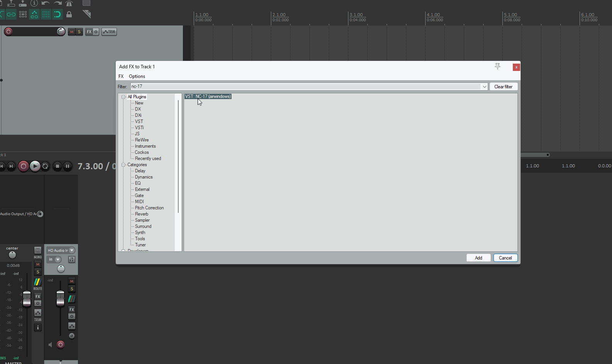Viewport: 612px width, 364px height.
Task: Toggle item grouping link icon in toolbar
Action: click(x=11, y=15)
